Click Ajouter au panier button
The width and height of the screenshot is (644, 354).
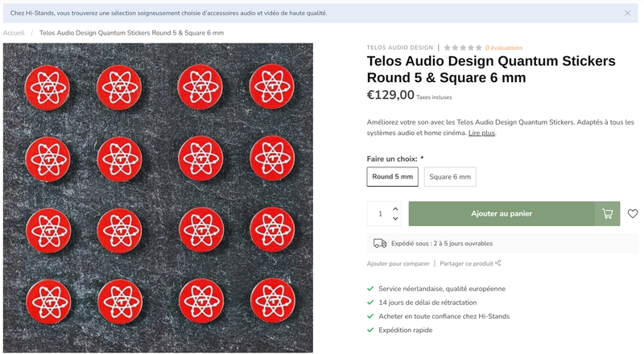[x=502, y=213]
